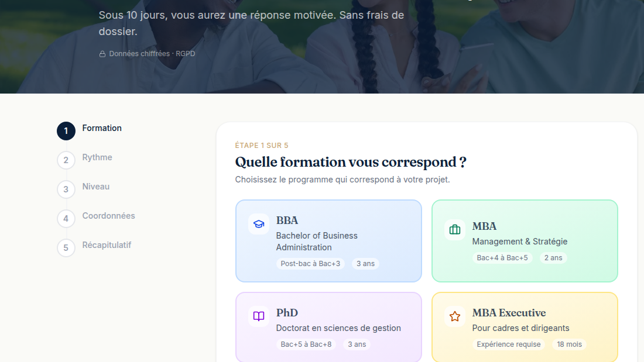
Task: Click the 'MBA' card title
Action: [484, 226]
